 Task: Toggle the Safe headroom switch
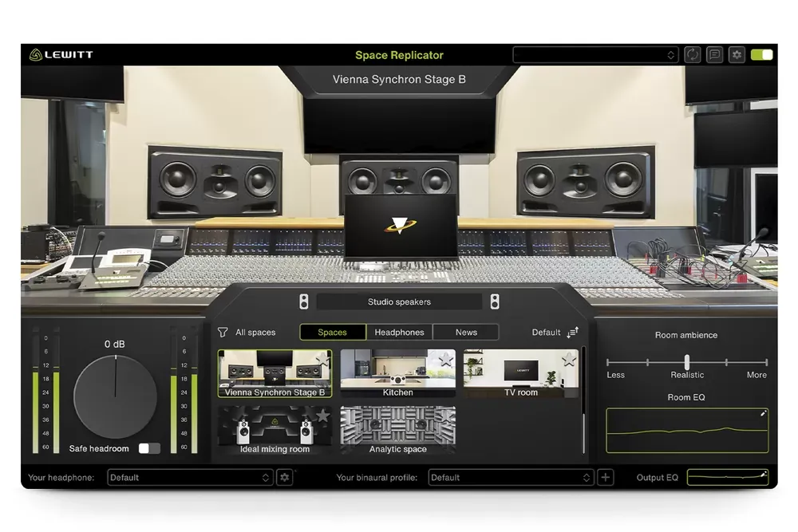coord(150,448)
